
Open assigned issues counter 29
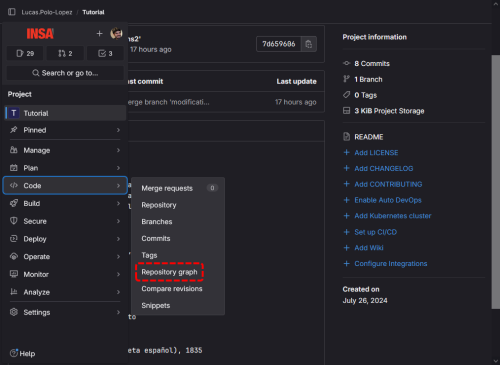tap(25, 53)
